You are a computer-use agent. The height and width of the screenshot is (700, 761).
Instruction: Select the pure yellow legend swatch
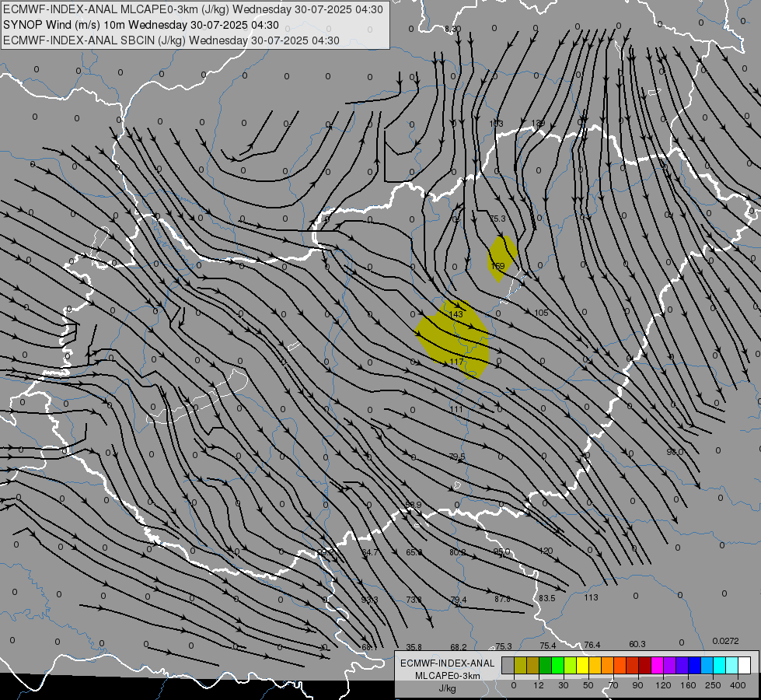pos(582,665)
